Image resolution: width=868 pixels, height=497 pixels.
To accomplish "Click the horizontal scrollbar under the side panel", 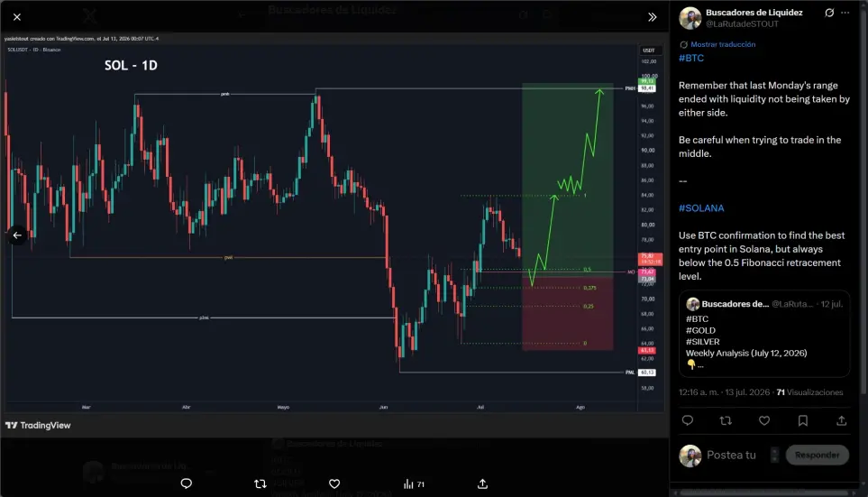I will 764,492.
